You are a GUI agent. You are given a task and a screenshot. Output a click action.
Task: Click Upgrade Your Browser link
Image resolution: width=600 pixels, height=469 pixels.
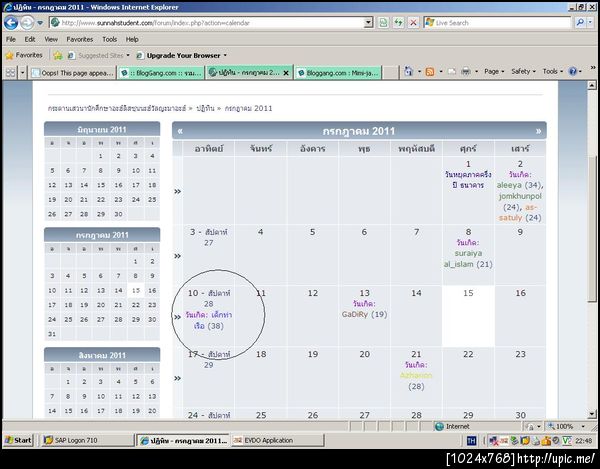[x=182, y=55]
